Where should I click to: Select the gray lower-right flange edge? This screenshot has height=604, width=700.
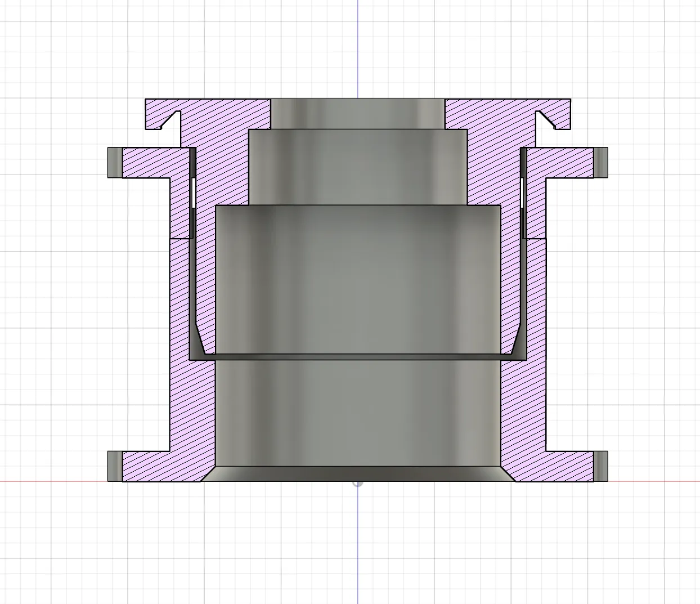pyautogui.click(x=601, y=466)
